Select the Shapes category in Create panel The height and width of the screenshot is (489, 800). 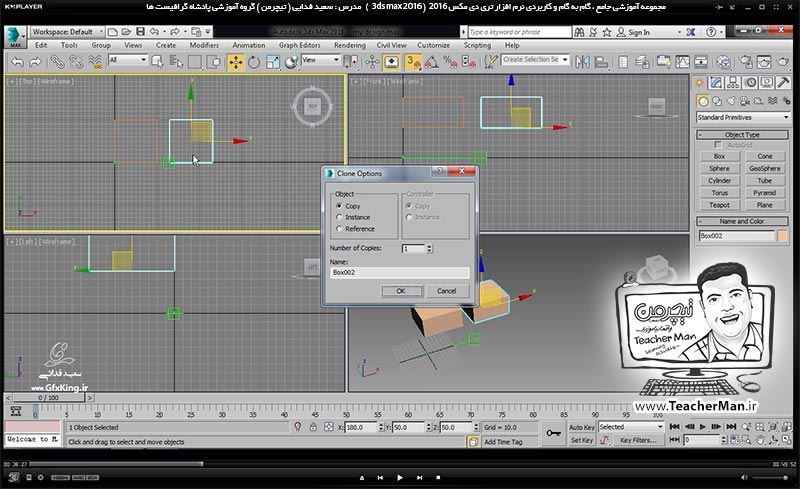(717, 101)
